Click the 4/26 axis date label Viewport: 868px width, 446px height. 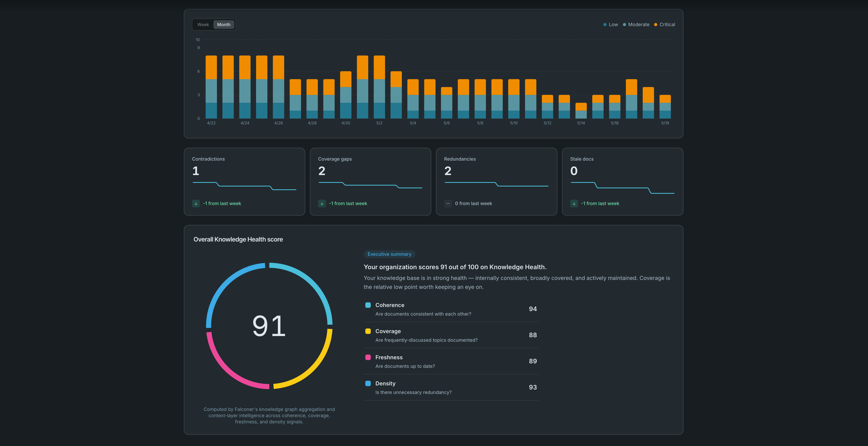point(278,123)
